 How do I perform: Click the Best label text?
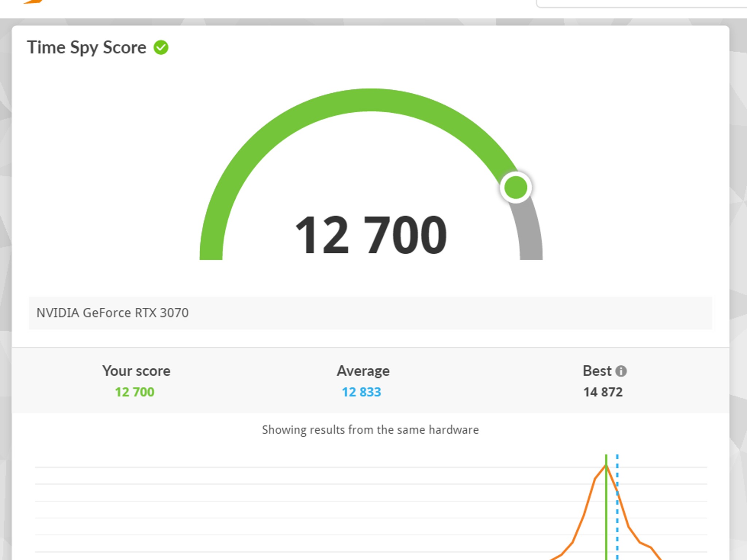(597, 371)
